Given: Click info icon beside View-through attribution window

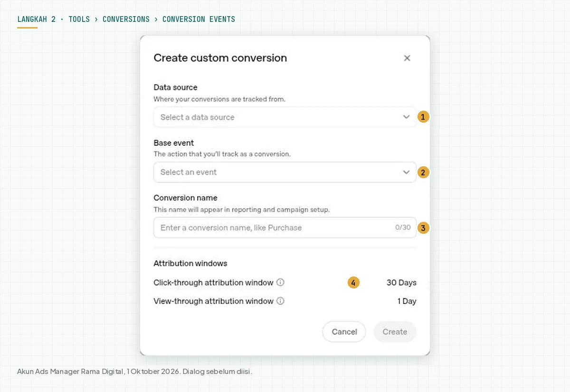Looking at the screenshot, I should click(x=280, y=301).
